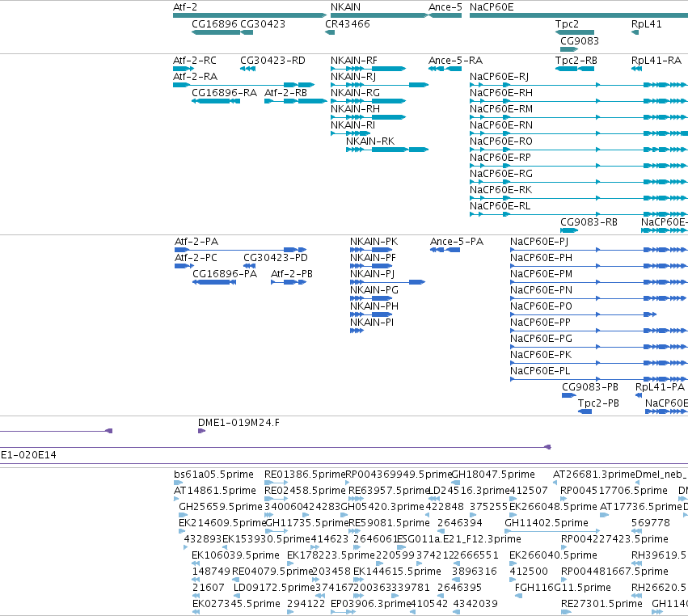The height and width of the screenshot is (616, 688).
Task: Click transcript NaCP60E-RM
Action: [x=579, y=117]
